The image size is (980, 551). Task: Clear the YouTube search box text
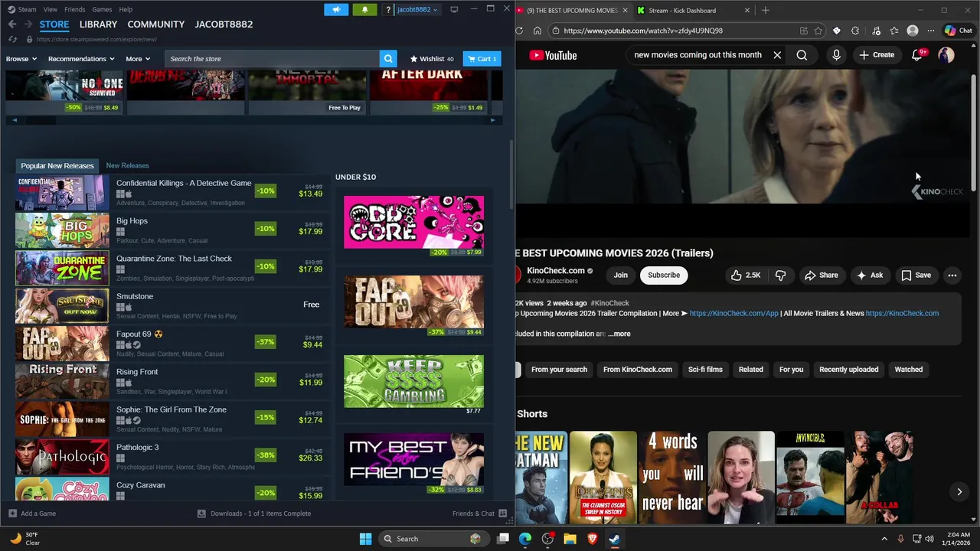[x=777, y=55]
